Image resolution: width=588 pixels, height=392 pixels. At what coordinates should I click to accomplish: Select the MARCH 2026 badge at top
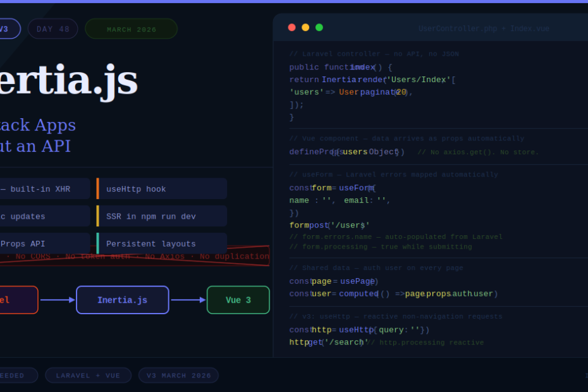point(132,29)
